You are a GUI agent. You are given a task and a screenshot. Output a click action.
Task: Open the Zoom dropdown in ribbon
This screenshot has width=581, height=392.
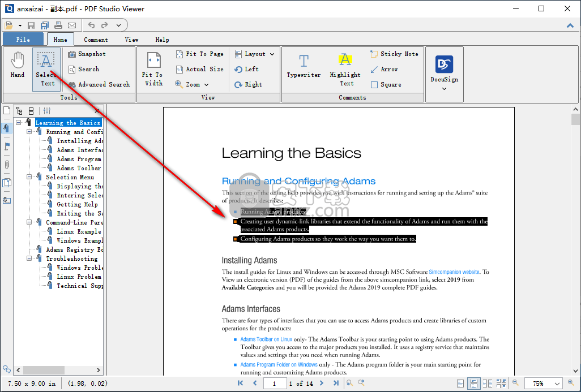pyautogui.click(x=192, y=84)
